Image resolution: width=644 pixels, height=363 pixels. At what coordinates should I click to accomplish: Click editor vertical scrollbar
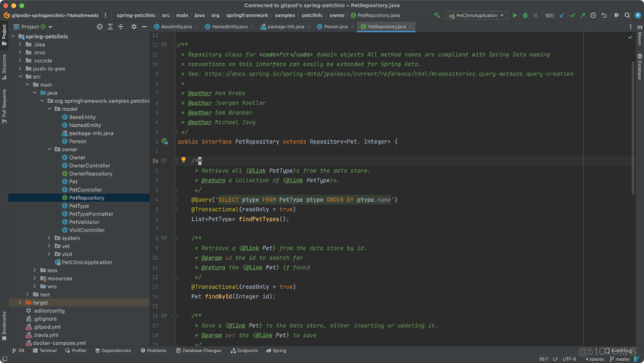(x=632, y=128)
